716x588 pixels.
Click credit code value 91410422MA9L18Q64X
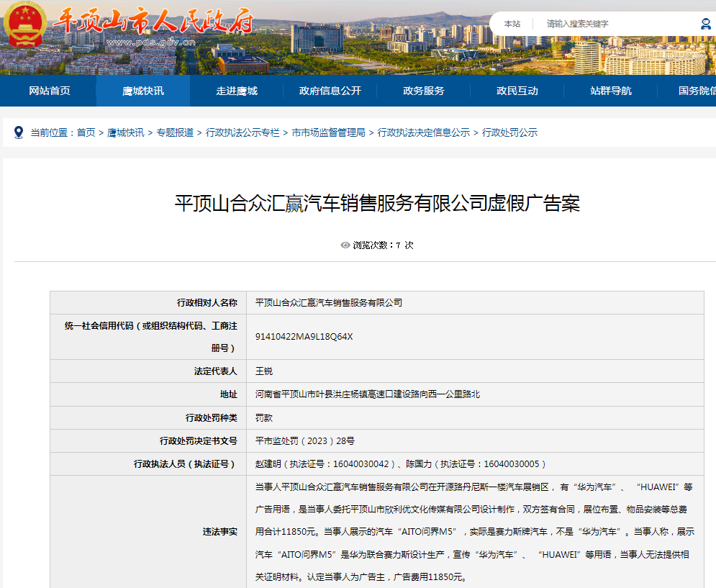(304, 337)
